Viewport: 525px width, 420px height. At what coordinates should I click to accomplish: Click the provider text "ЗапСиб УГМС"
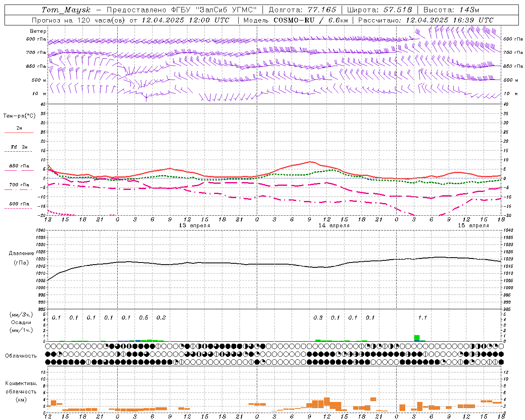[x=227, y=10]
